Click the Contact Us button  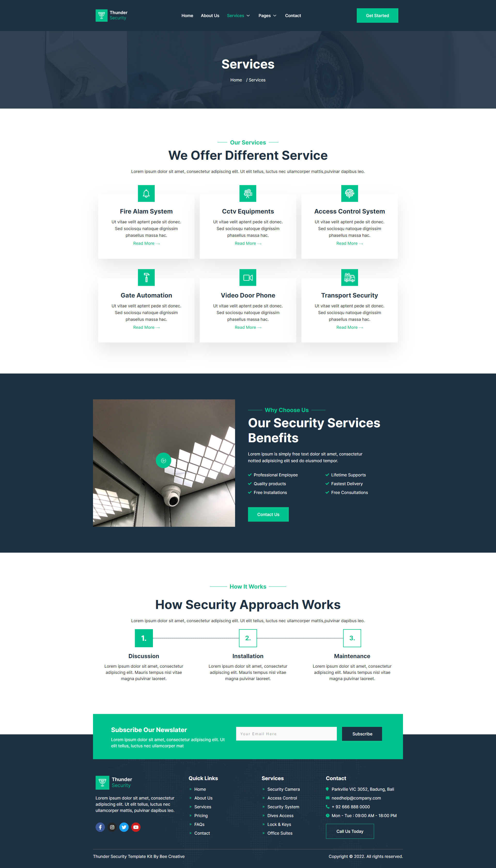click(268, 514)
